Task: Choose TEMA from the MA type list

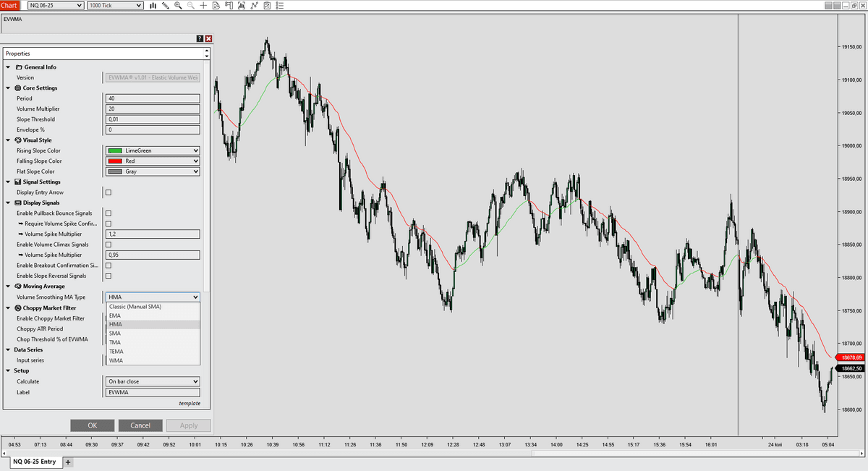Action: (x=116, y=351)
